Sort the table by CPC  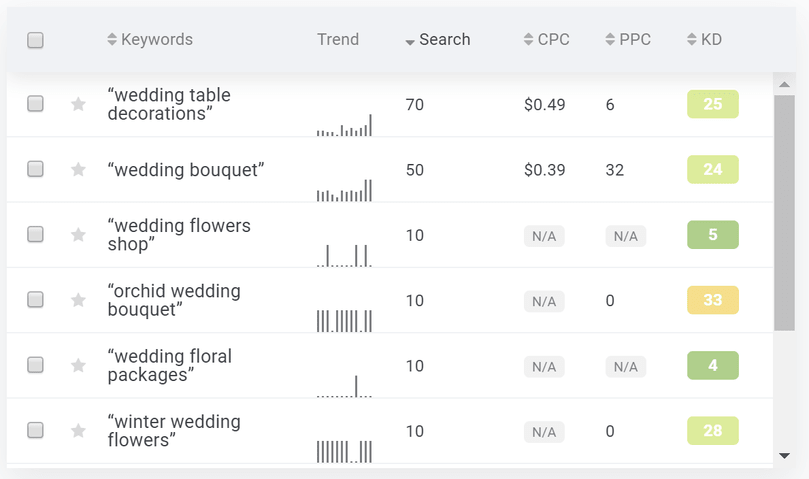(x=546, y=39)
